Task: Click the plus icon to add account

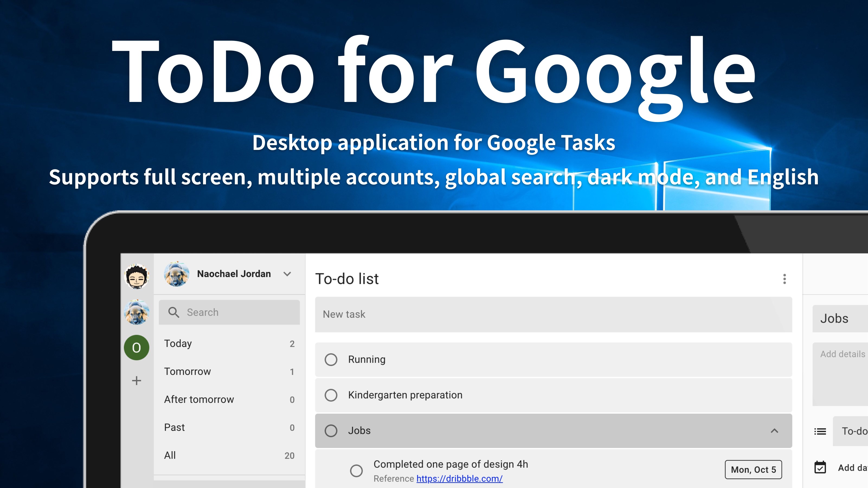Action: (136, 380)
